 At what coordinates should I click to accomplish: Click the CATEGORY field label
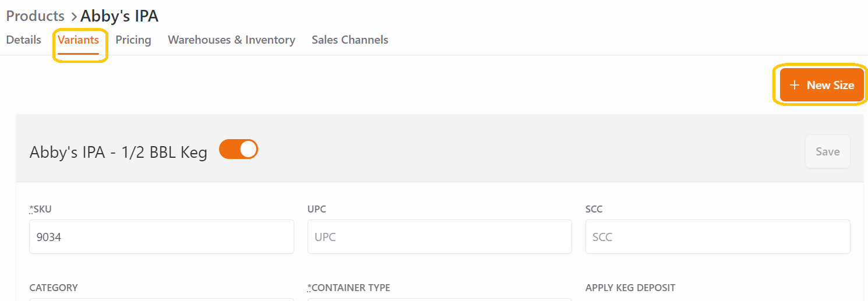click(54, 288)
